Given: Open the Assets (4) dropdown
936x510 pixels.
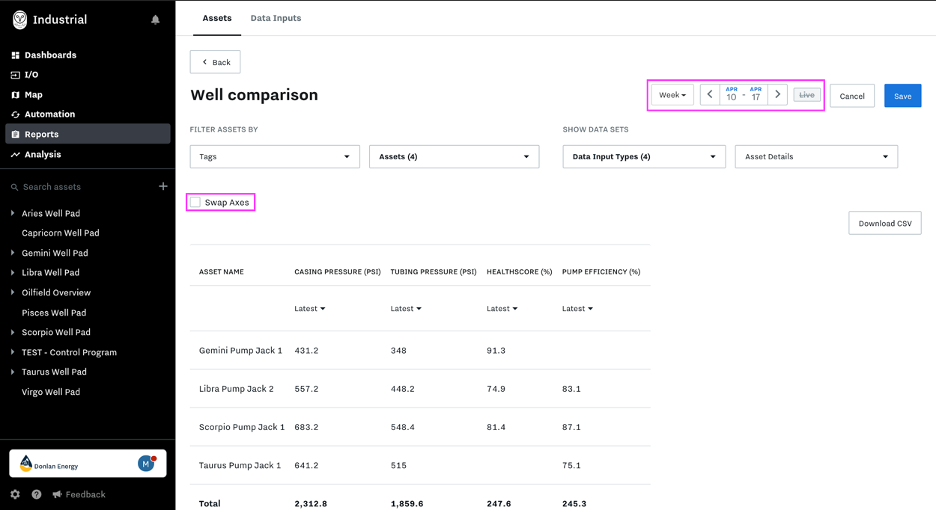Looking at the screenshot, I should (x=454, y=156).
